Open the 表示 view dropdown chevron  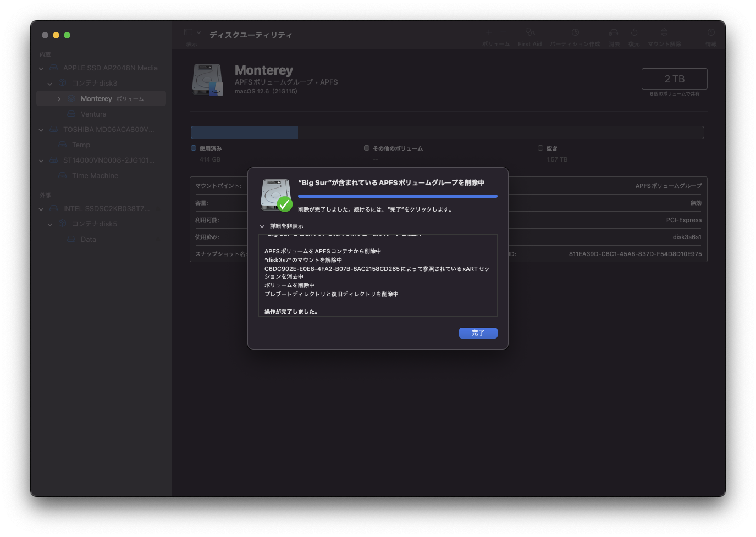pos(198,32)
